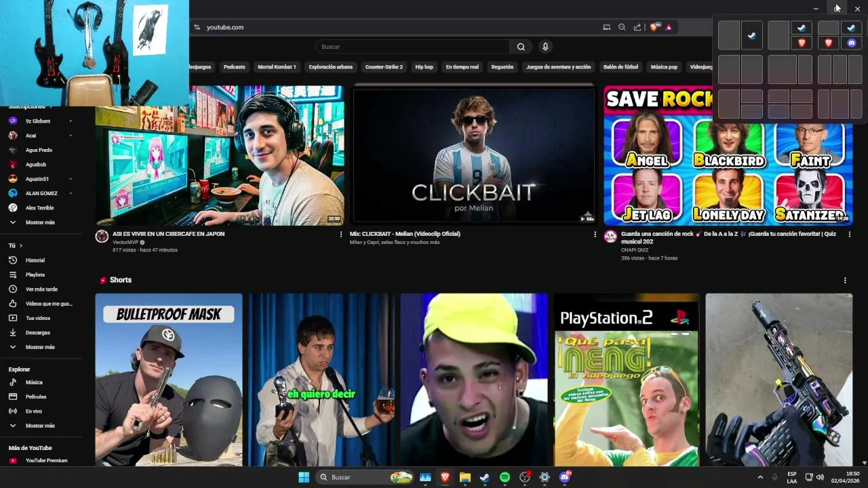Click title ASI ES VIVIR EN UN CIBERCAFE
The image size is (868, 488).
coord(168,234)
